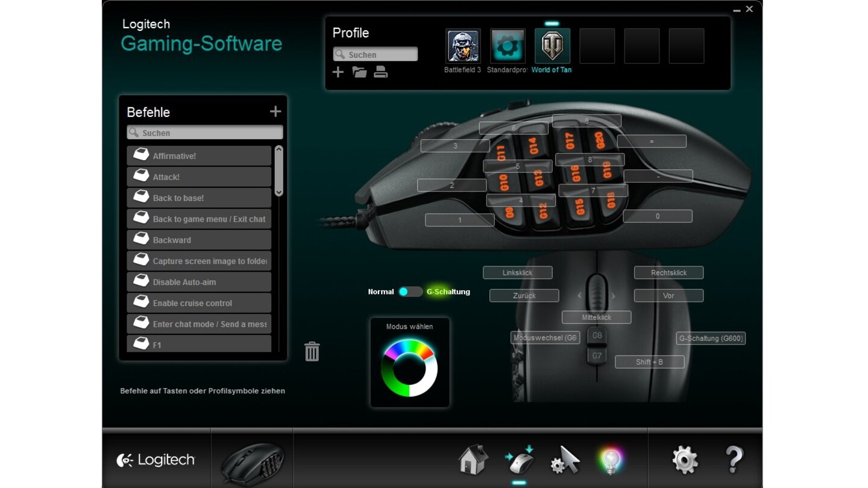Click the Linksklick button assignment
868x488 pixels.
[517, 273]
